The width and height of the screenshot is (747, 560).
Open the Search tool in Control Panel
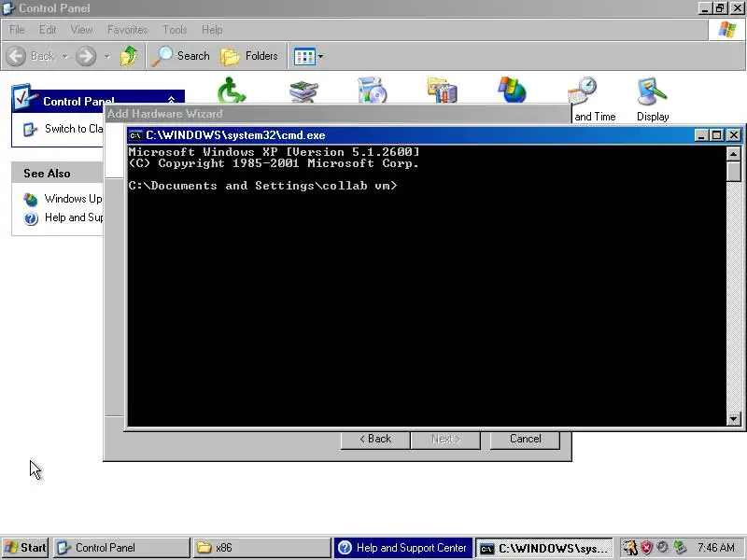[x=181, y=56]
